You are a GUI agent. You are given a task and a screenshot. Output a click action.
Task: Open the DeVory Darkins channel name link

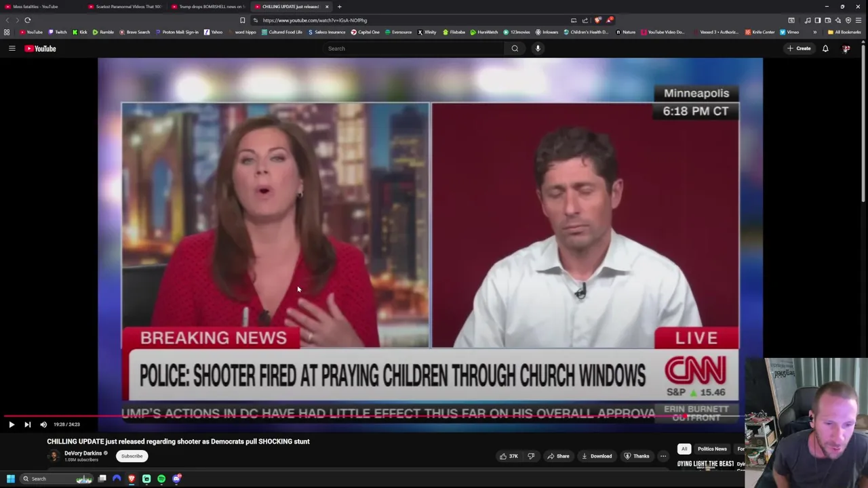click(x=83, y=453)
